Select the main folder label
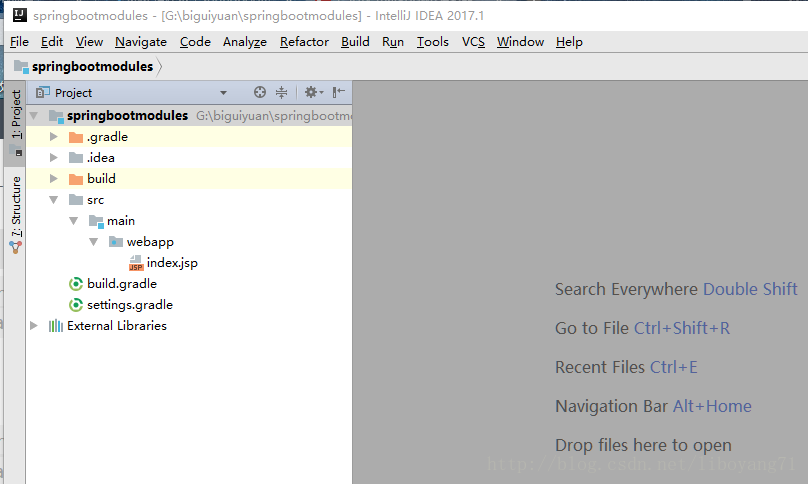808x484 pixels. coord(121,221)
